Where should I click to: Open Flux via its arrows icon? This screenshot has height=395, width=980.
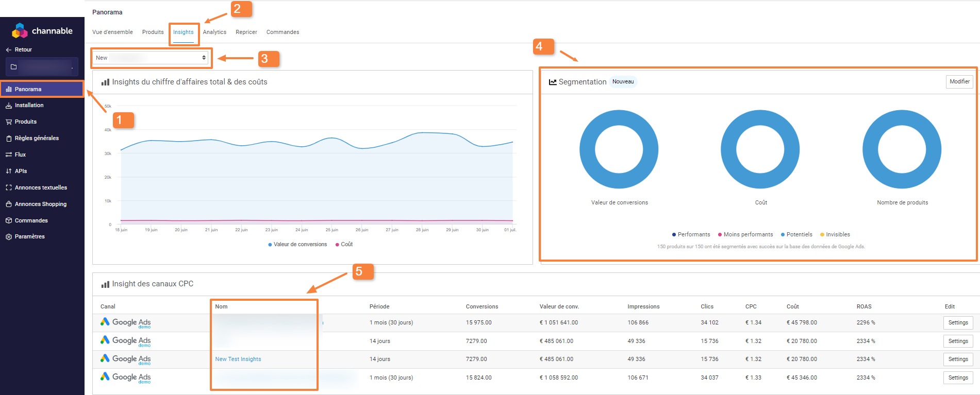click(x=9, y=154)
